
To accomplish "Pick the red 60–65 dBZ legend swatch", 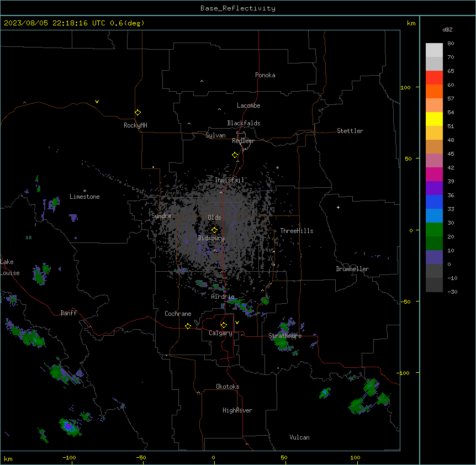I will click(x=434, y=78).
